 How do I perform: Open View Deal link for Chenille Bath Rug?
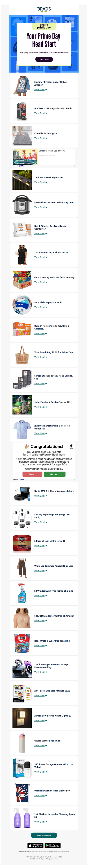[x=41, y=138]
